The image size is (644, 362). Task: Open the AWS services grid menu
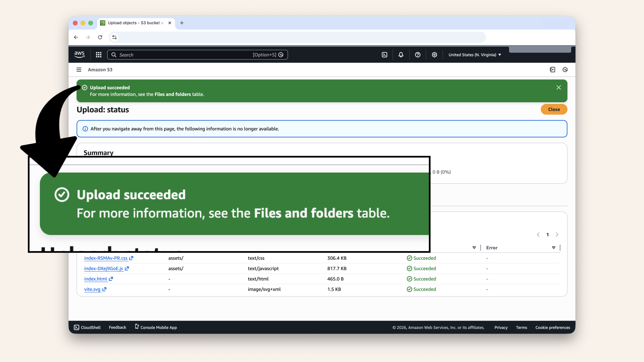tap(99, 55)
